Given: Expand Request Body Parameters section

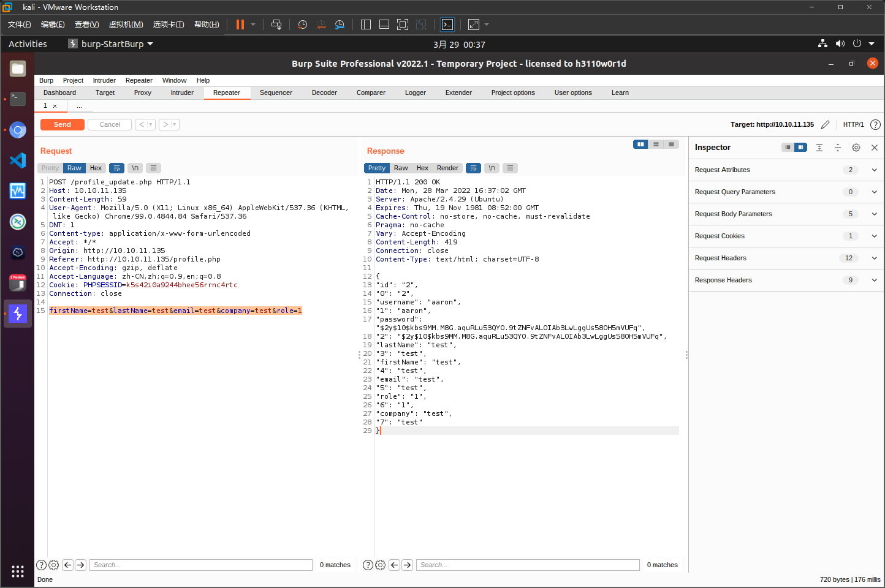Looking at the screenshot, I should pyautogui.click(x=874, y=214).
